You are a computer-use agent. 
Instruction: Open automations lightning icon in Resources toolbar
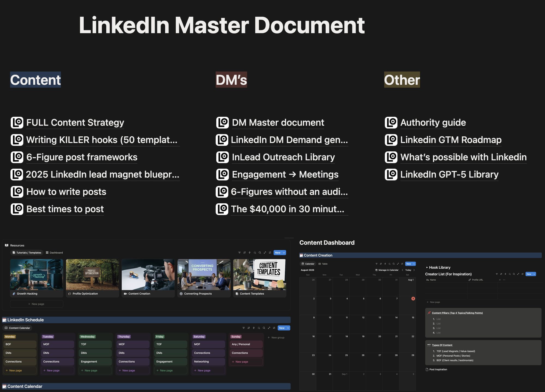coord(250,253)
